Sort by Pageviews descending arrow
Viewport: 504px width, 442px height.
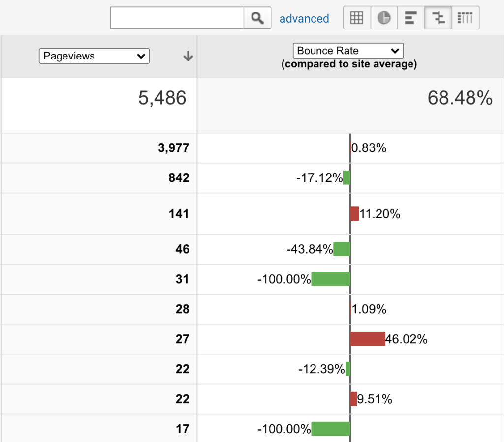(x=188, y=56)
